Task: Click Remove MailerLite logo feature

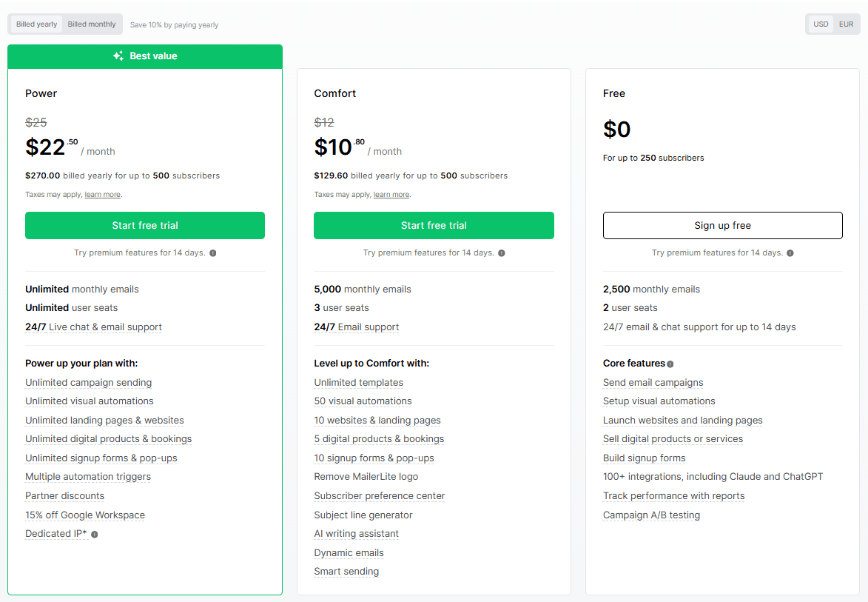Action: pos(366,476)
